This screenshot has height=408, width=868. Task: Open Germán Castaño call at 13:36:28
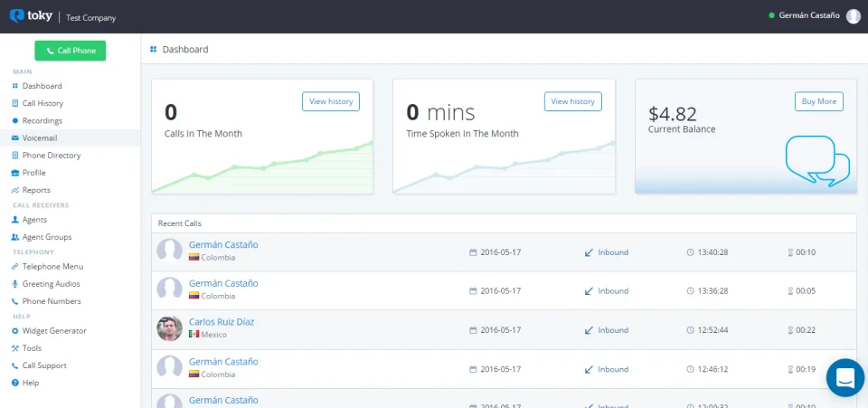(x=223, y=283)
